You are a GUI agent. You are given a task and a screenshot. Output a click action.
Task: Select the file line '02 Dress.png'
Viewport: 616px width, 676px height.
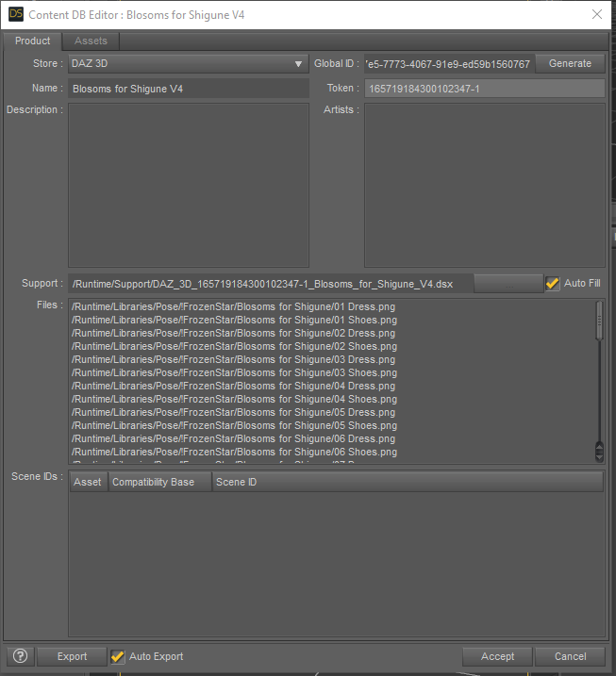click(x=233, y=333)
